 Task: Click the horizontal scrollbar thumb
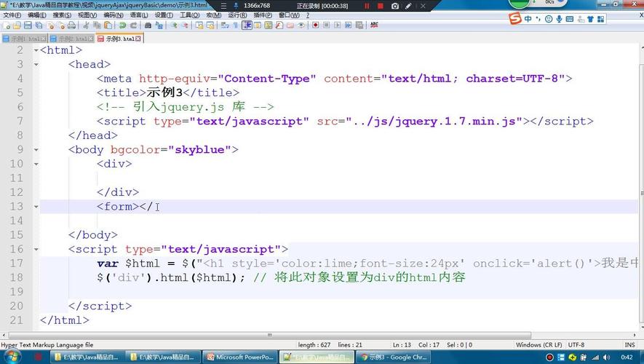[269, 335]
